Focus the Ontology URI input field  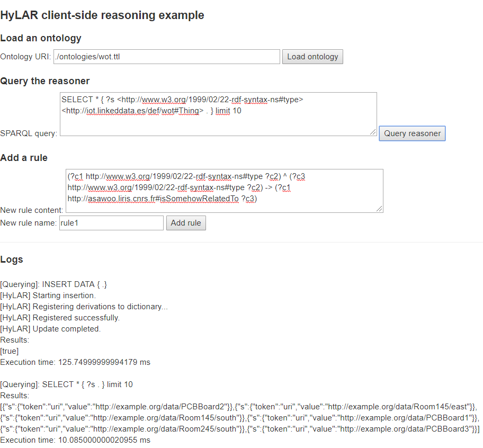[167, 57]
